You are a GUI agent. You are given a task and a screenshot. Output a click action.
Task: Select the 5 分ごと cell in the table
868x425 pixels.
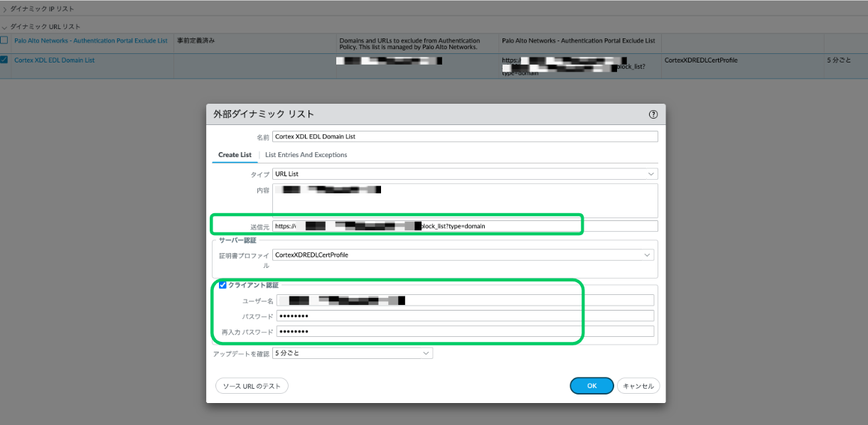coord(838,60)
